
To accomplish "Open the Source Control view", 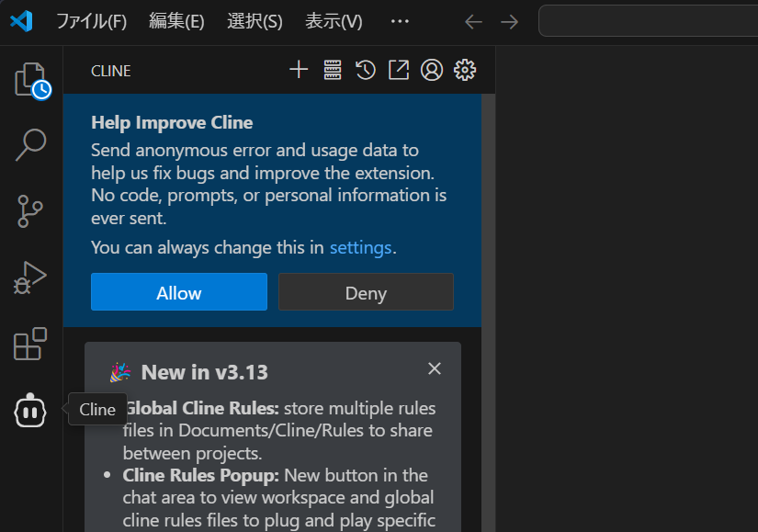I will point(30,211).
